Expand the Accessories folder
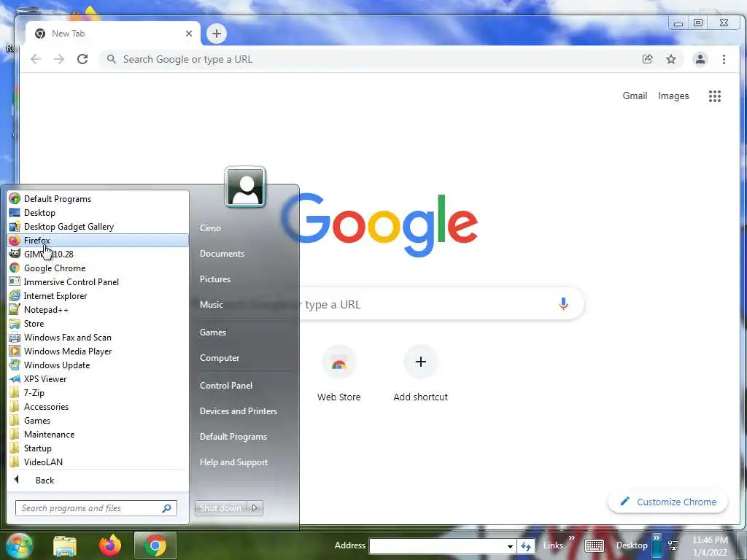Viewport: 747px width, 560px height. click(98, 407)
